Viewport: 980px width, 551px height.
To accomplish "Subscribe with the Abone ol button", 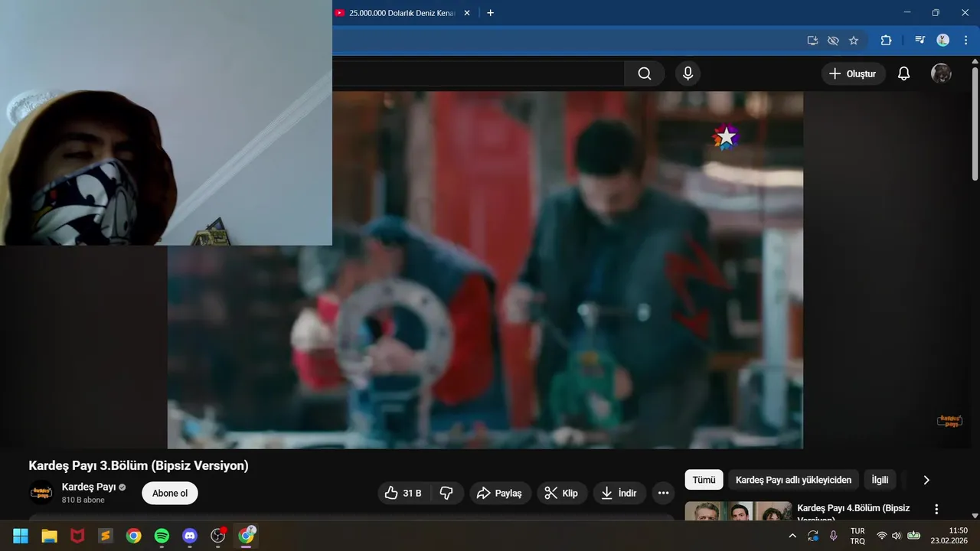I will pos(170,493).
